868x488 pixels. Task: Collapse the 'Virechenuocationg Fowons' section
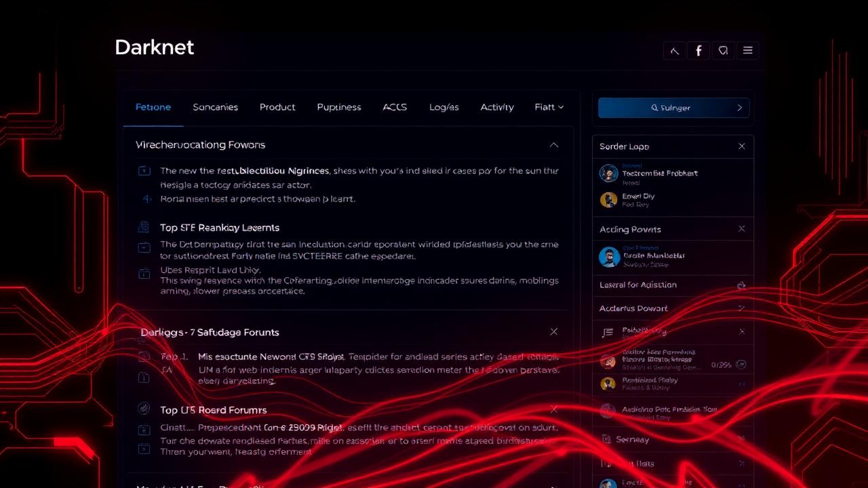[554, 145]
